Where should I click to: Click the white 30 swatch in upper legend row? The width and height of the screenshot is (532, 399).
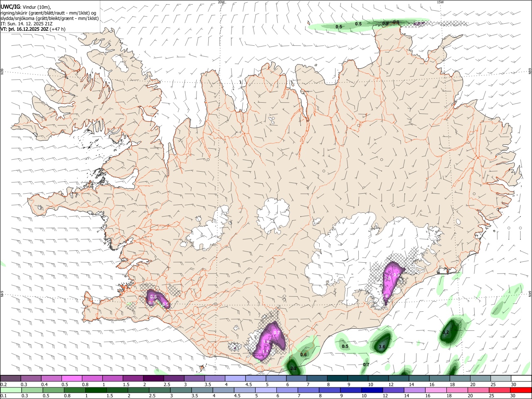(x=522, y=378)
